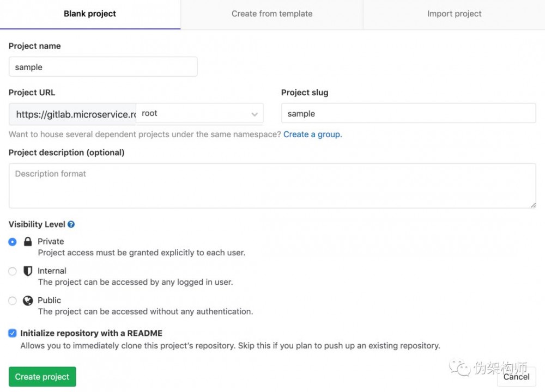545x392 pixels.
Task: Switch to the Import project tab
Action: tap(454, 14)
